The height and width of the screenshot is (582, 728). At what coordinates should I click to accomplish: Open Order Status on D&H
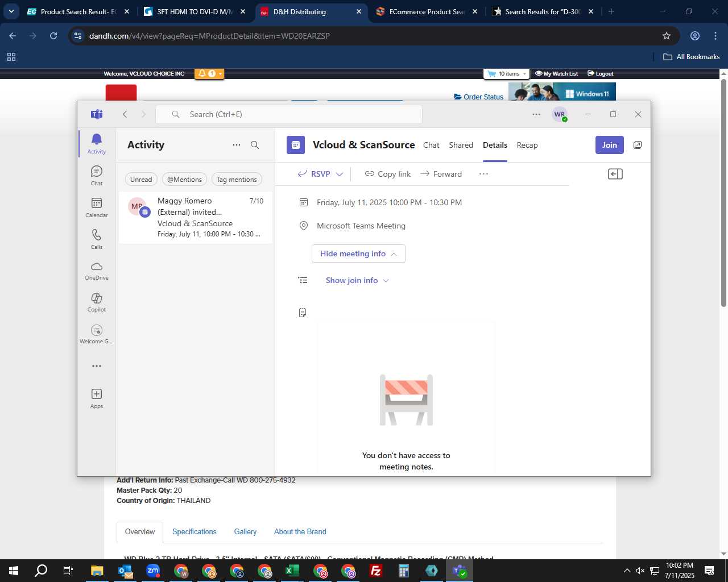click(479, 97)
